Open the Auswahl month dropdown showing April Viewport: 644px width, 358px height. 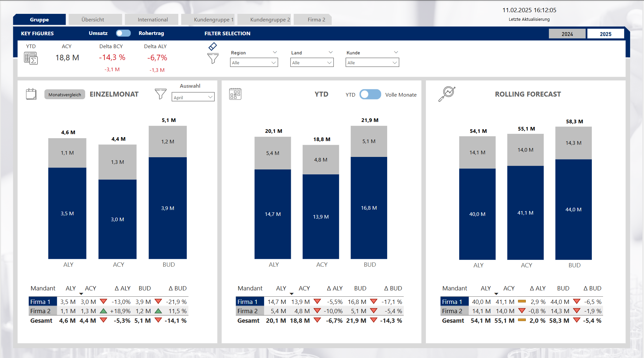pyautogui.click(x=193, y=97)
